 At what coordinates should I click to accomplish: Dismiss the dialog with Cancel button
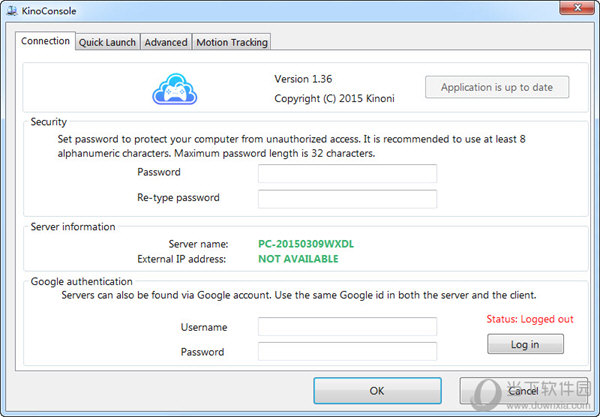click(523, 391)
